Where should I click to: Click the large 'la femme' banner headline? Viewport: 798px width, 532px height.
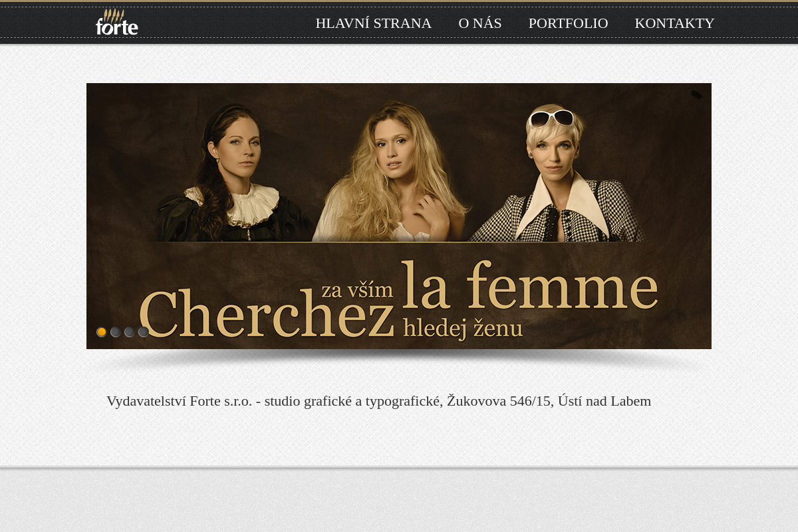pos(530,286)
